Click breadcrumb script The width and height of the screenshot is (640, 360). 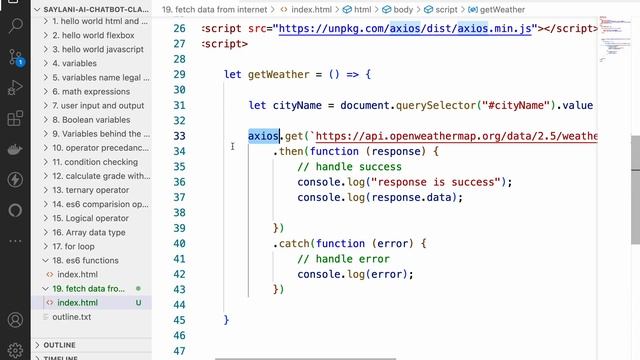446,9
